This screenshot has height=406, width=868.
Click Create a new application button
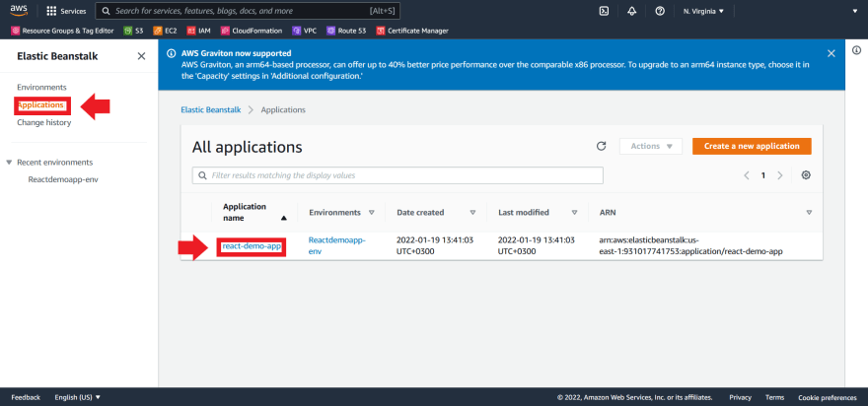(x=752, y=146)
